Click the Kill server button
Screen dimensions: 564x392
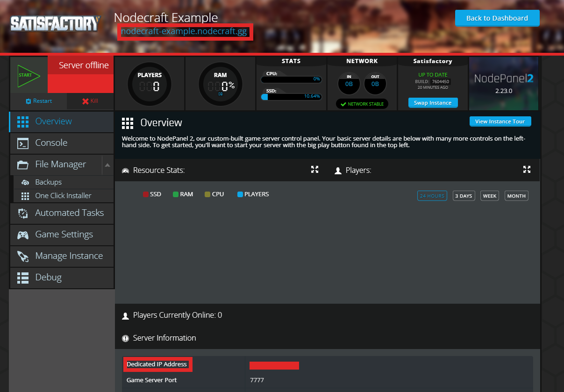point(90,101)
